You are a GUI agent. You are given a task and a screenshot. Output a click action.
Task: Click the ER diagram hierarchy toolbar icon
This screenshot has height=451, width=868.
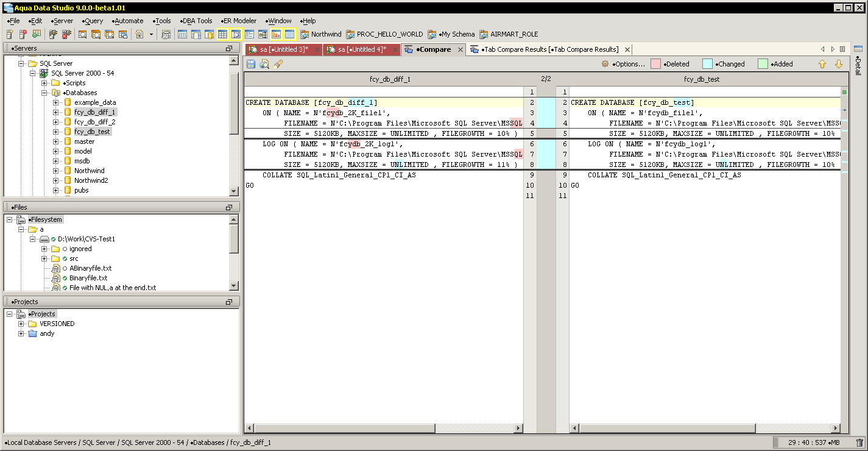[x=263, y=34]
